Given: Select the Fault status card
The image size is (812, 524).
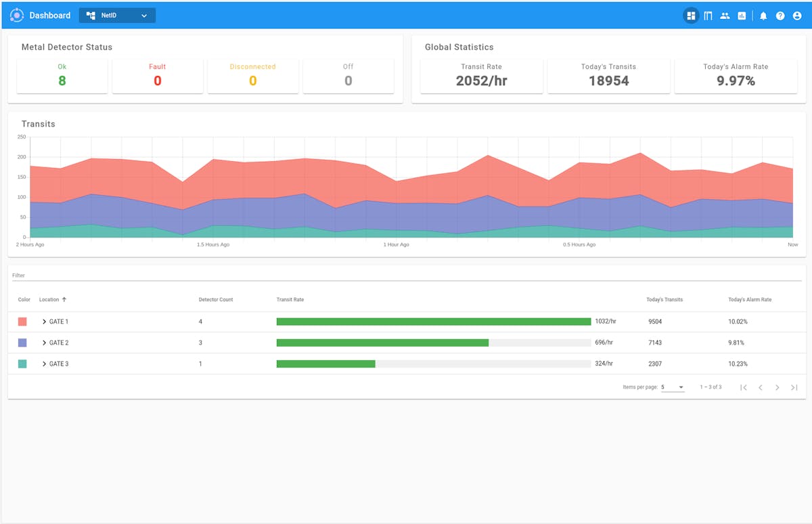Looking at the screenshot, I should [157, 75].
